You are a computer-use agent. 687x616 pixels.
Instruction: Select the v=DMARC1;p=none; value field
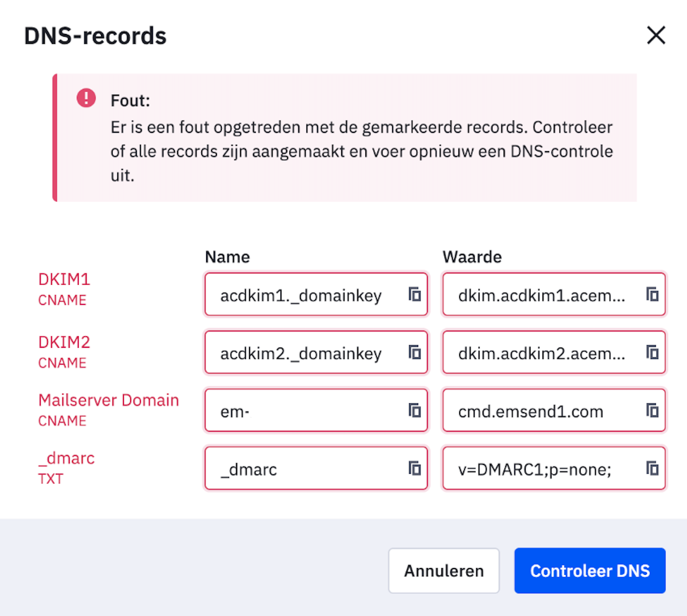click(x=554, y=468)
